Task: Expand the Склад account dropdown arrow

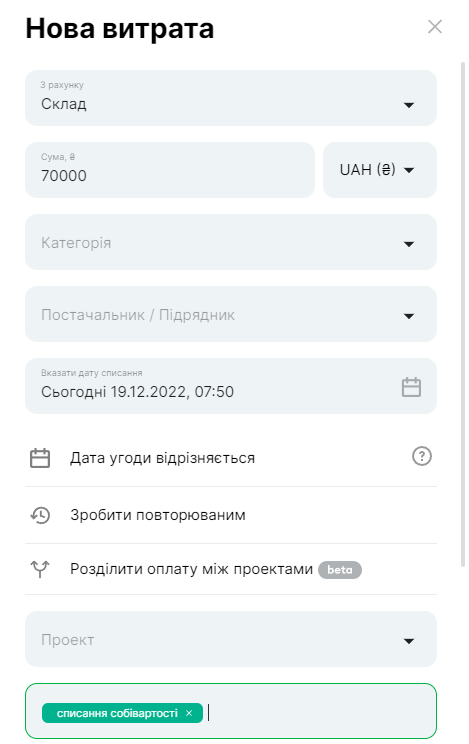Action: [409, 105]
